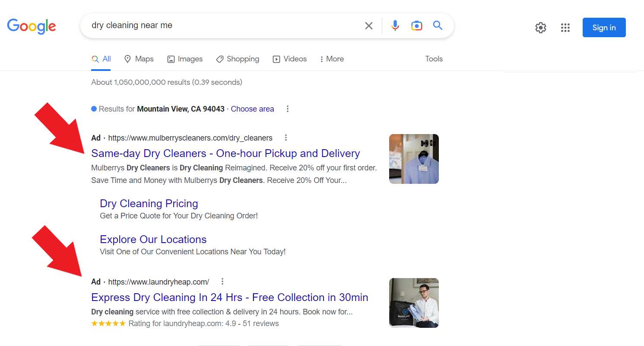
Task: Open the Tools options
Action: point(434,58)
